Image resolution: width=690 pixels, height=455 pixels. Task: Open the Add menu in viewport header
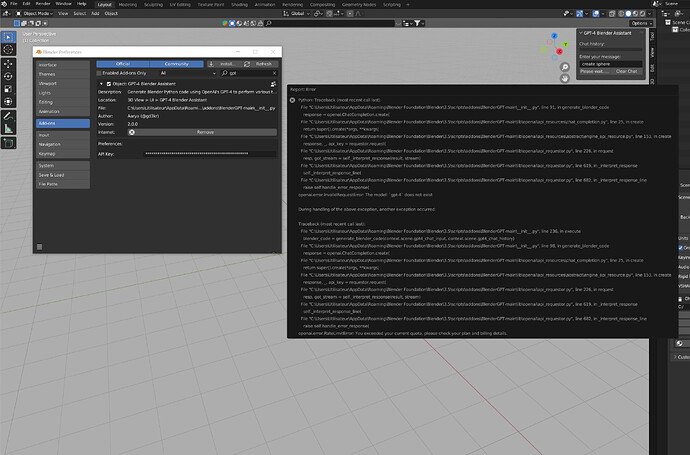click(x=95, y=14)
